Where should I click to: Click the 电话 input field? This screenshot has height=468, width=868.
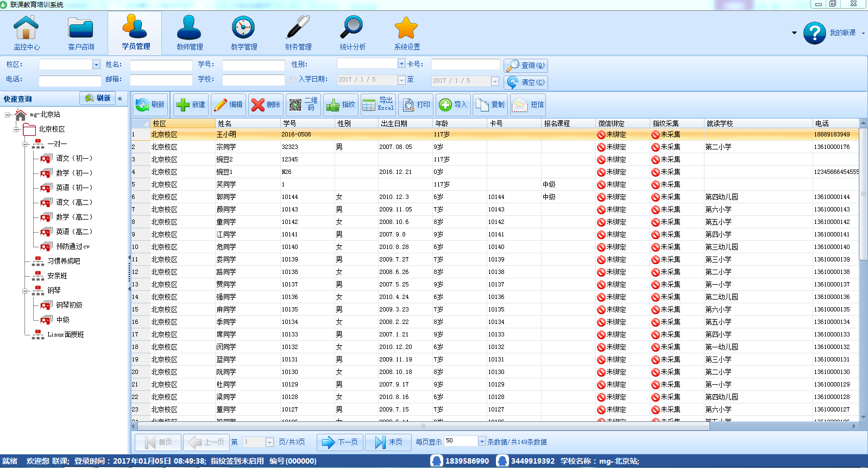pos(70,81)
